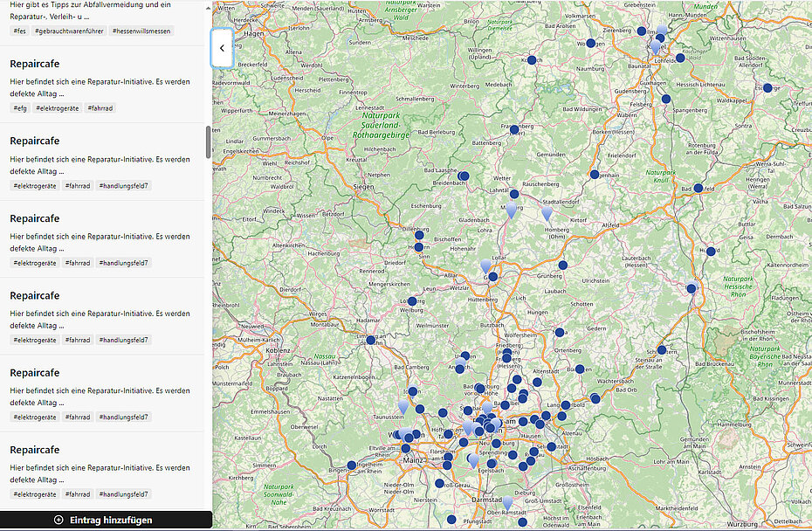Screen dimensions: 812x531
Task: Open the second Repaircafe entry title
Action: pyautogui.click(x=34, y=141)
